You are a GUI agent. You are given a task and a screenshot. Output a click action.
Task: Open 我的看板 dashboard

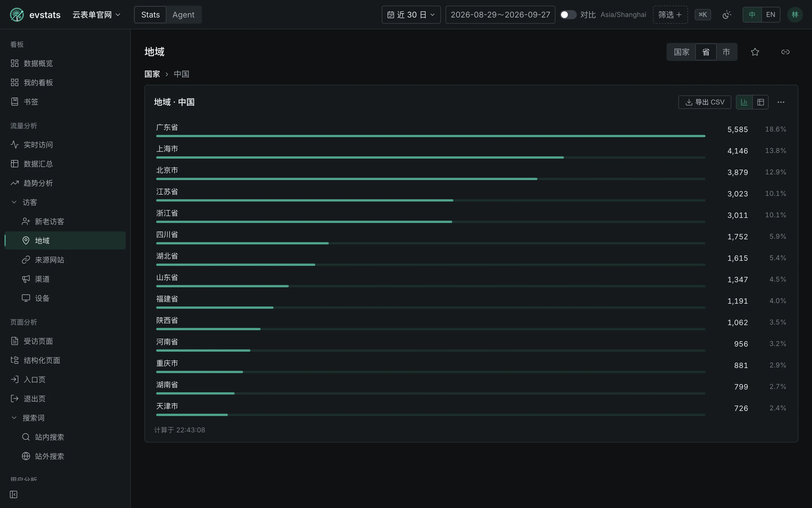[x=65, y=83]
